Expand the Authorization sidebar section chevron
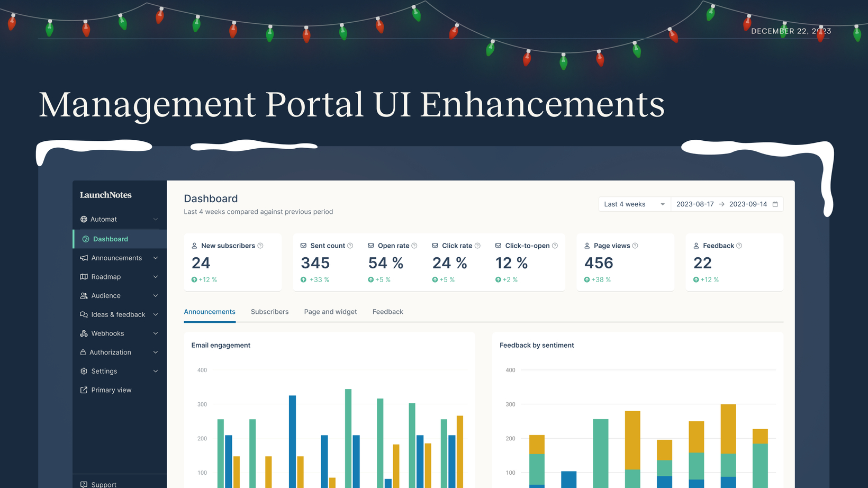The height and width of the screenshot is (488, 868). point(156,353)
